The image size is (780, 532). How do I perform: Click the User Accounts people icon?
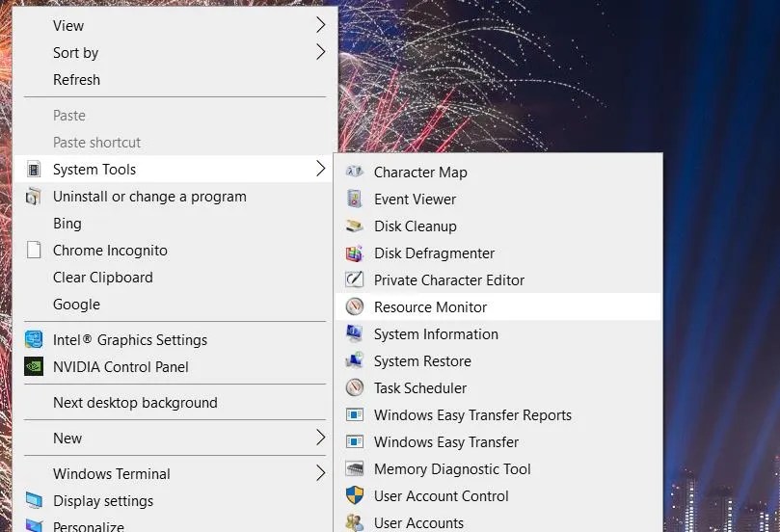[355, 522]
